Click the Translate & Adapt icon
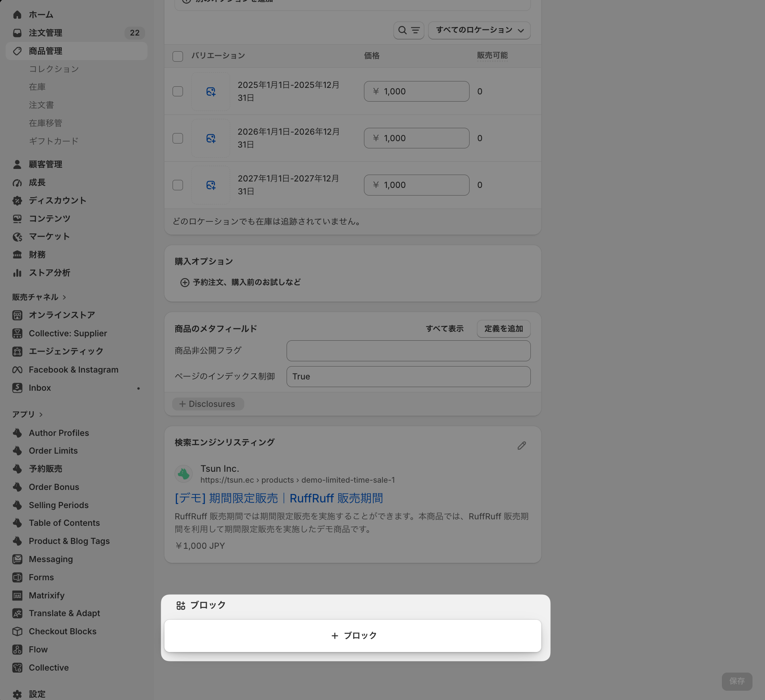Viewport: 765px width, 700px height. [17, 613]
